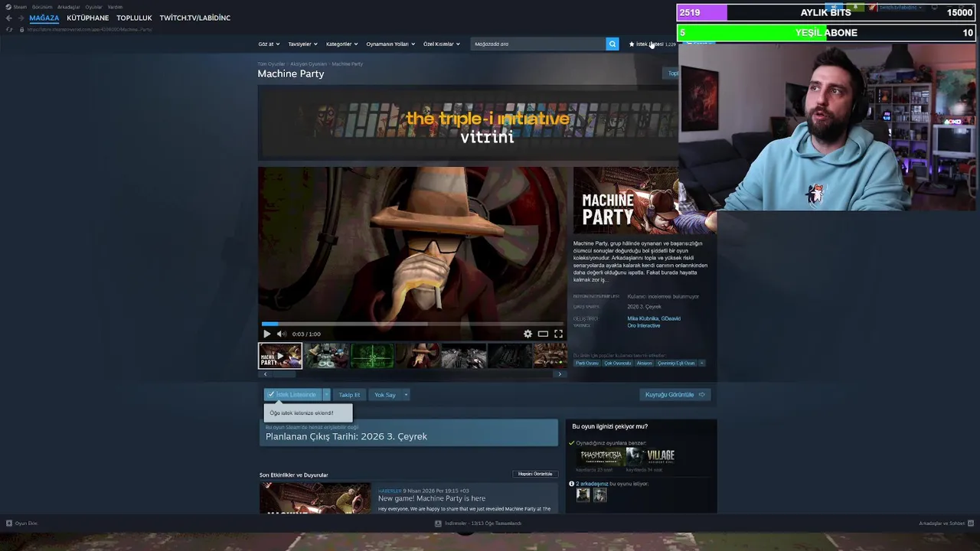980x551 pixels.
Task: Open the Phasmophobia similar game image
Action: click(x=601, y=457)
